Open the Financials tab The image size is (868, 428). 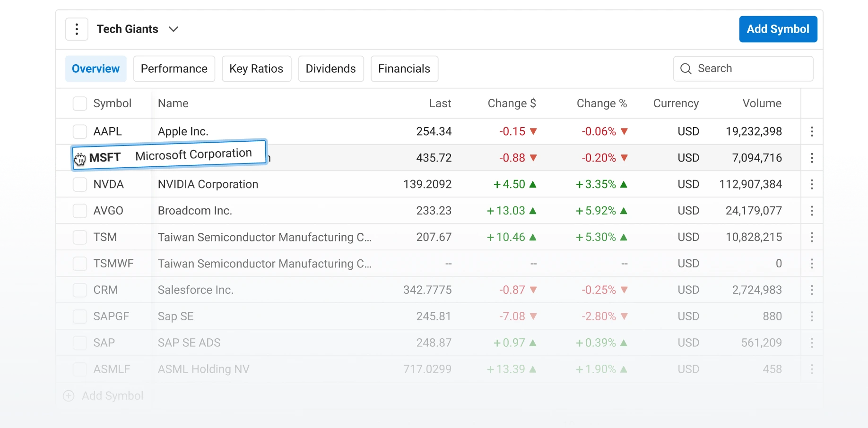tap(404, 69)
